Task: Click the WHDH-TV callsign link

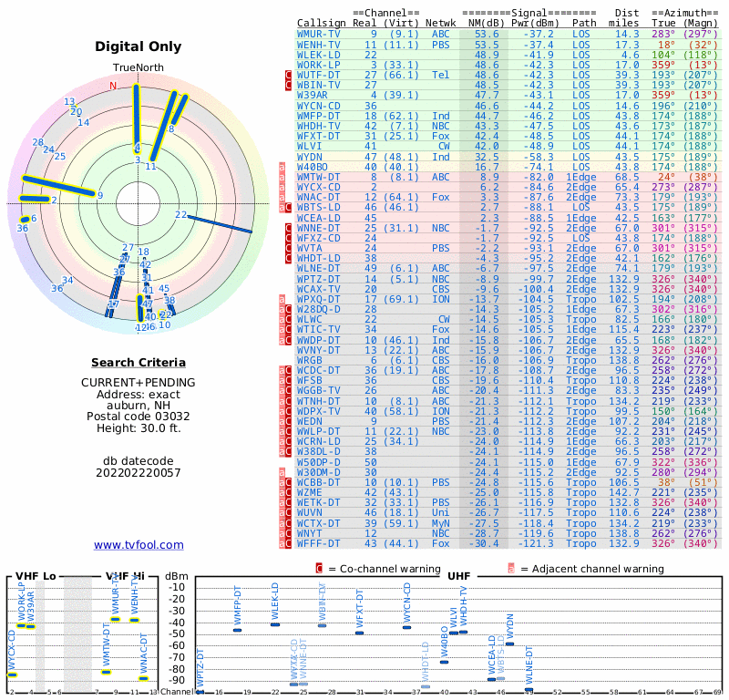Action: tap(318, 126)
